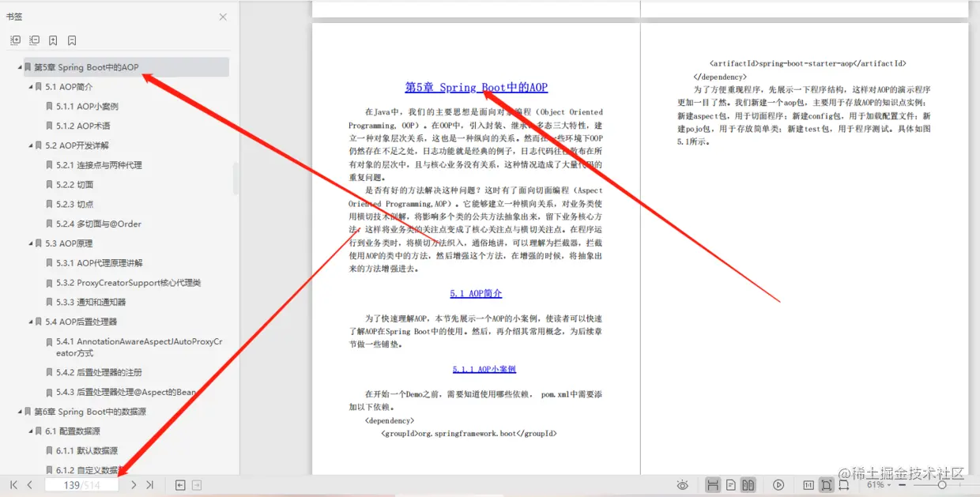The image size is (980, 497).
Task: Open bookmark 5.3 AOP原理
Action: click(x=69, y=243)
